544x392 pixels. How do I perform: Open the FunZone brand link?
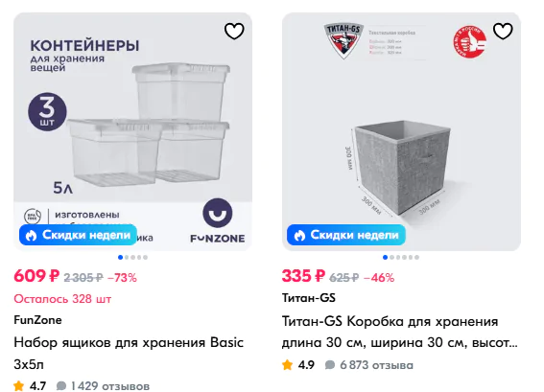(37, 320)
